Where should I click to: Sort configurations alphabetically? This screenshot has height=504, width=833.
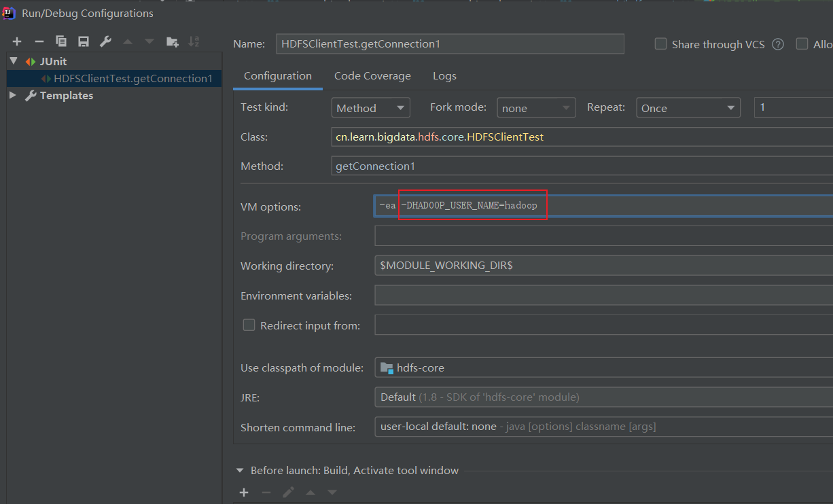(x=194, y=41)
